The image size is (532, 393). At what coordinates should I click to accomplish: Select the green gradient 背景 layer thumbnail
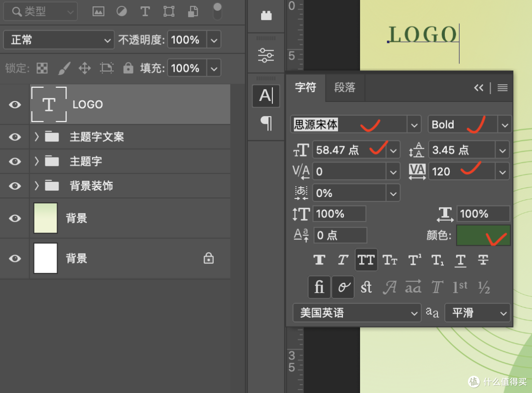(45, 218)
